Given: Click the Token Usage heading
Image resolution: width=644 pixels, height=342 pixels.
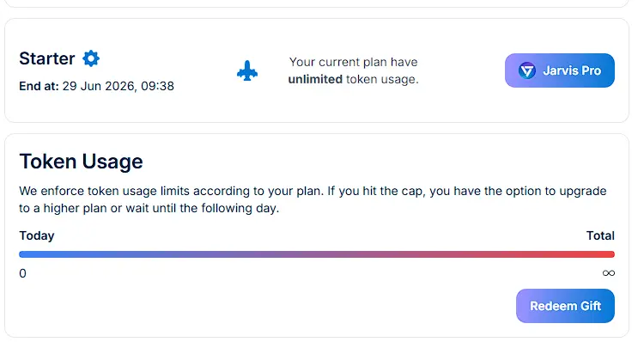Looking at the screenshot, I should [81, 162].
